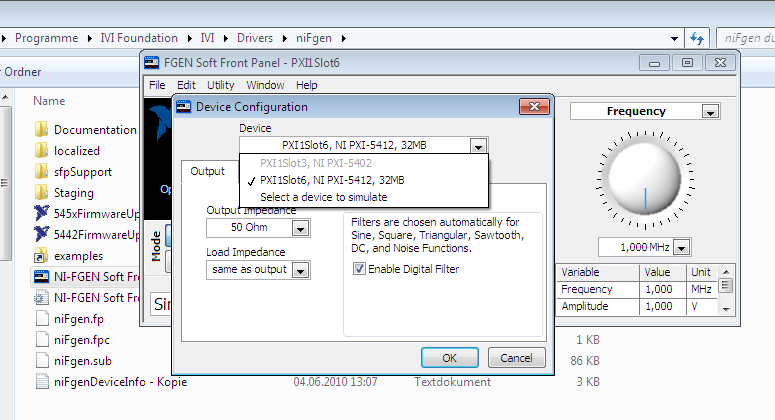The height and width of the screenshot is (420, 775).
Task: Select the niFgen.fpc file icon
Action: coord(43,340)
